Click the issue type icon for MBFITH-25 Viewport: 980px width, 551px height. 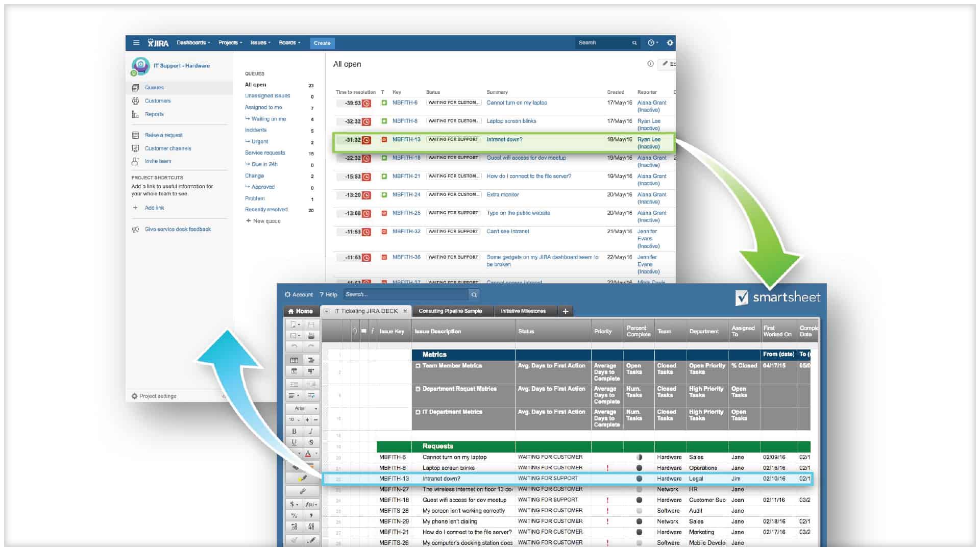click(x=384, y=213)
